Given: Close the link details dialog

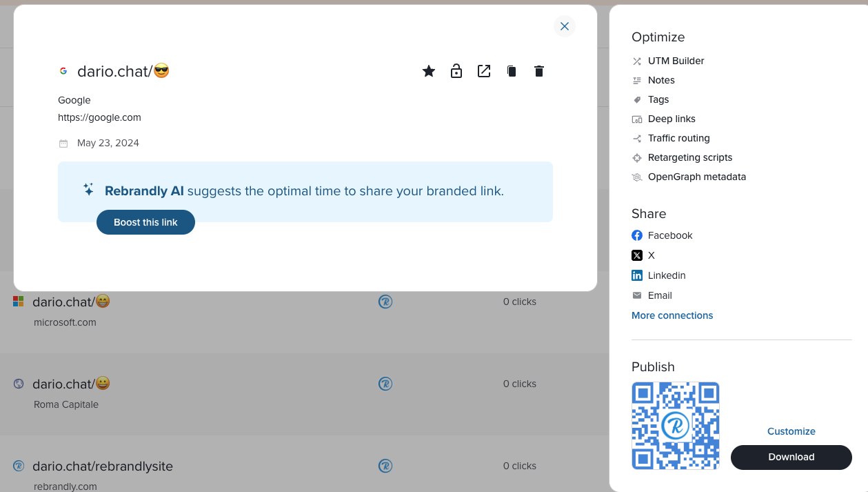Looking at the screenshot, I should (x=565, y=26).
